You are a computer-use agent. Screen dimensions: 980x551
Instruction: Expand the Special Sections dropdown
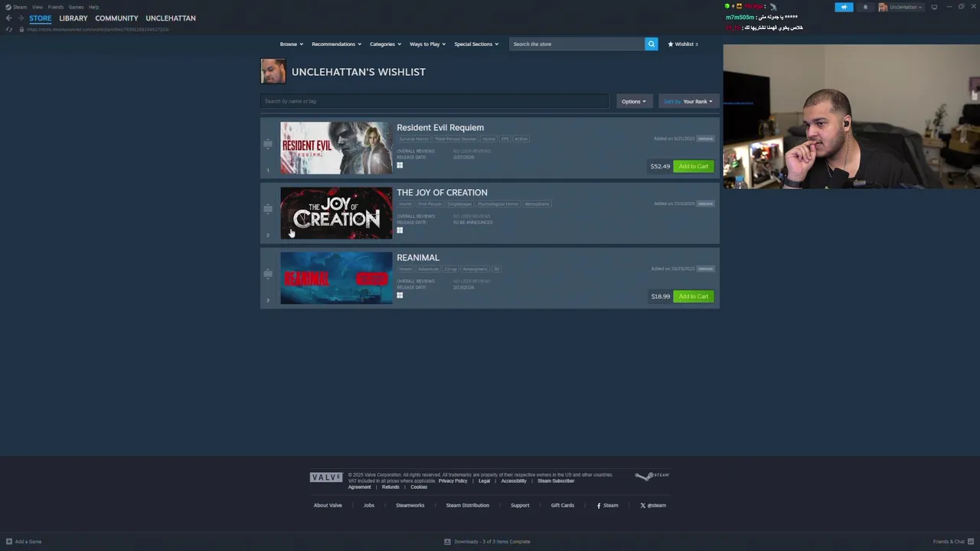tap(476, 44)
